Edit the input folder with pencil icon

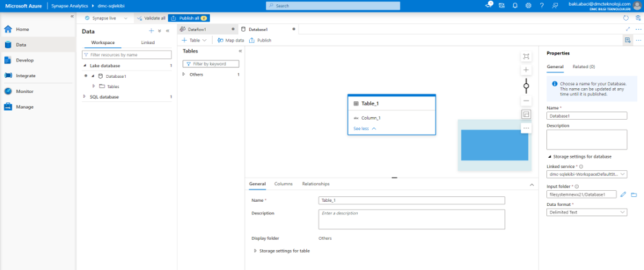(623, 194)
